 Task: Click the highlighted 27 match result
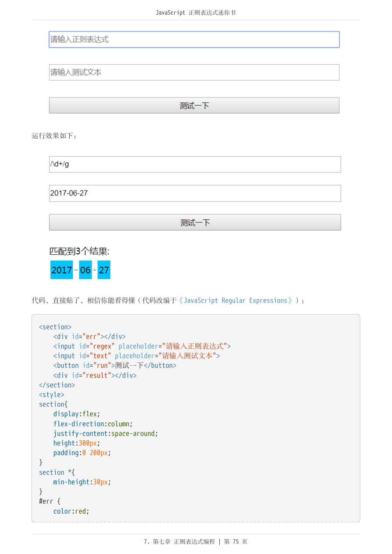pos(104,270)
